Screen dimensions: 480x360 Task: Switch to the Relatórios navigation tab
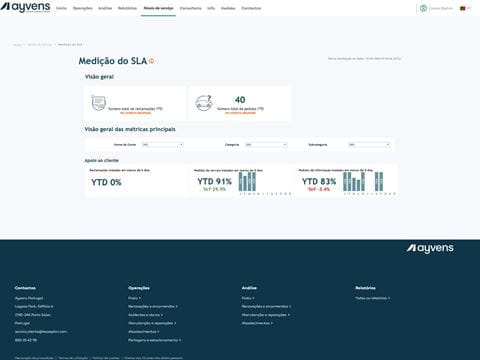point(127,8)
